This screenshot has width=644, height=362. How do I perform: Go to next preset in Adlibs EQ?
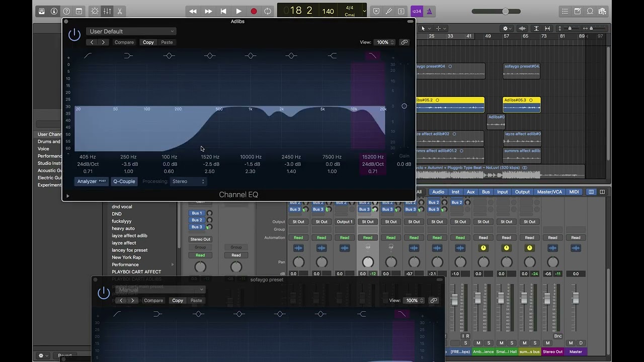[103, 42]
